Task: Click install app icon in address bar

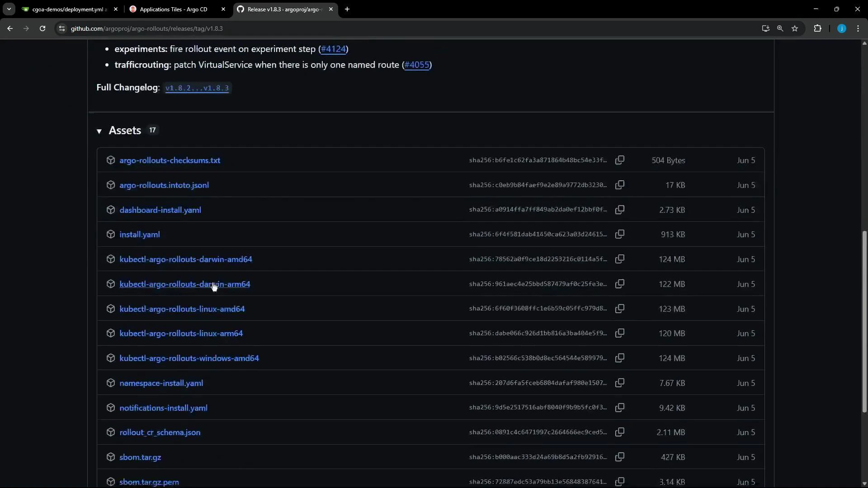Action: click(x=765, y=28)
